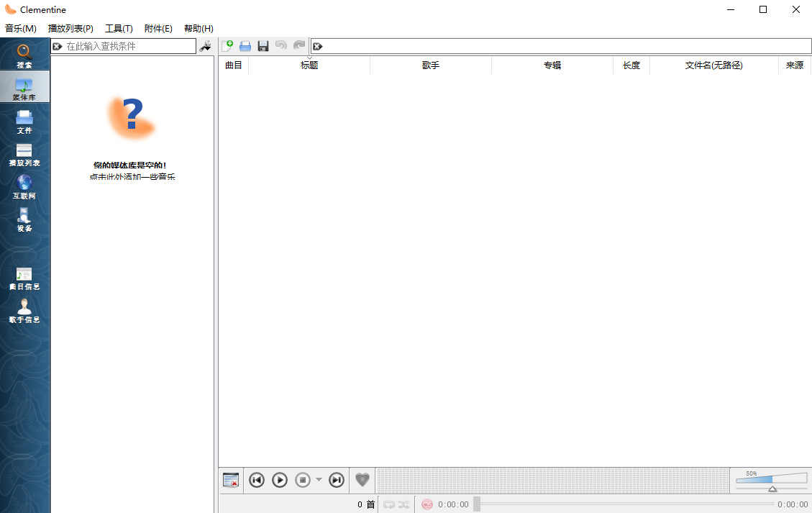Switch to the 文件 (Files) sidebar panel

pos(24,121)
